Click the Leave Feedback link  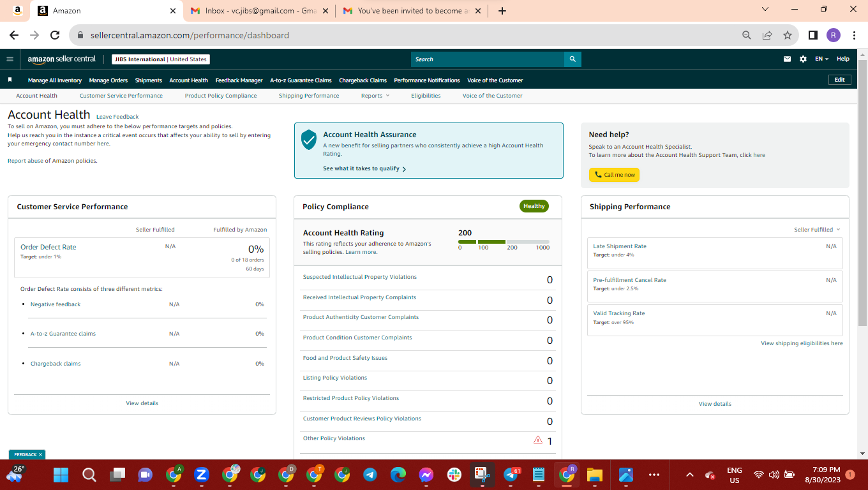[117, 117]
